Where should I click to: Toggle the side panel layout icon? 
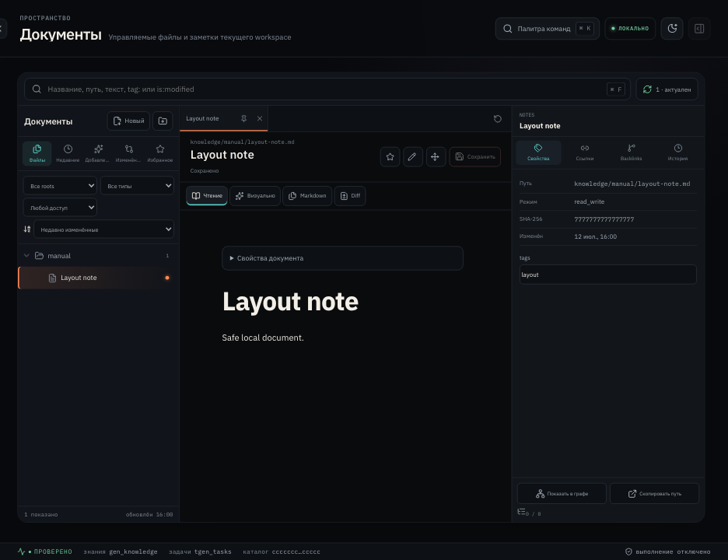pos(699,29)
